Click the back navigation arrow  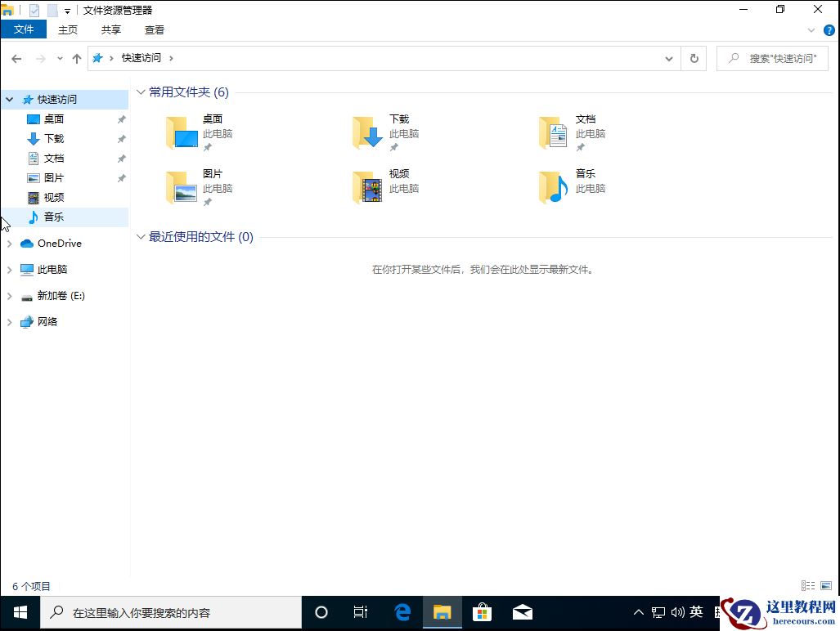(16, 58)
